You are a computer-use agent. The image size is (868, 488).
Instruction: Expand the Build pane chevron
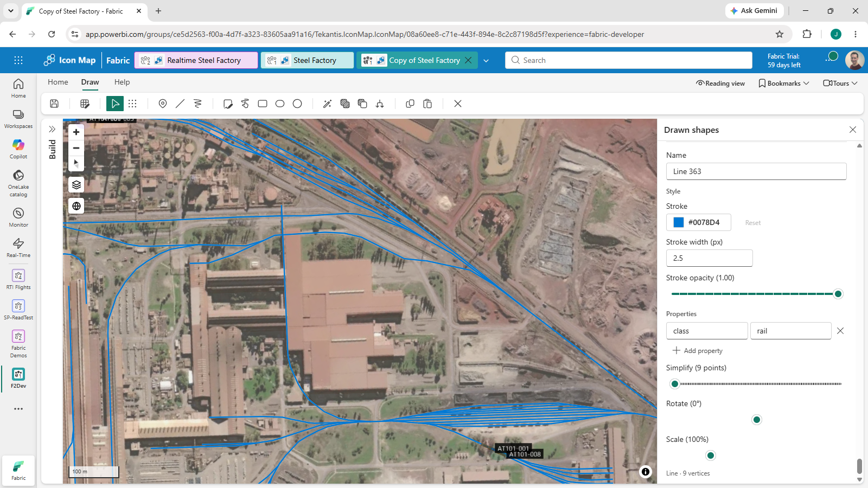52,129
